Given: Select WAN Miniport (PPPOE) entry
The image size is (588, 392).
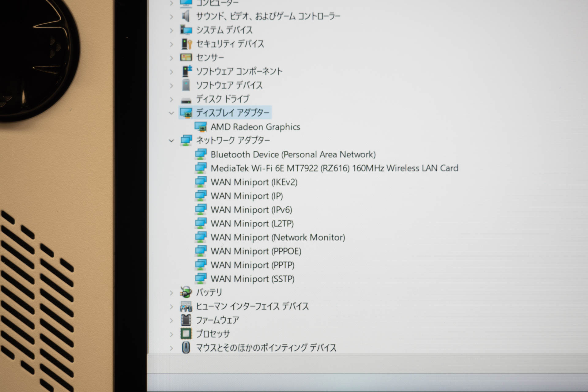Looking at the screenshot, I should point(256,251).
